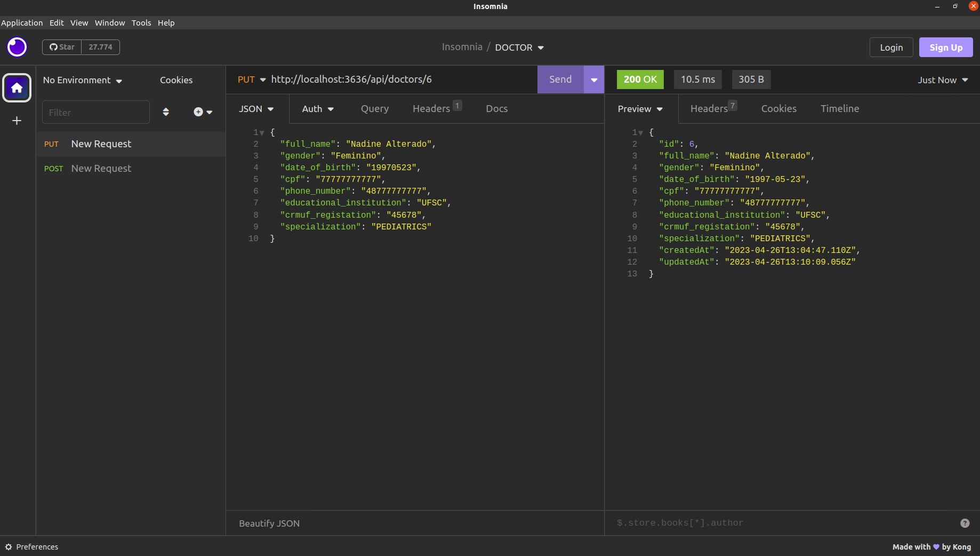Viewport: 980px width, 556px height.
Task: Click the response filter help question icon
Action: pos(965,523)
